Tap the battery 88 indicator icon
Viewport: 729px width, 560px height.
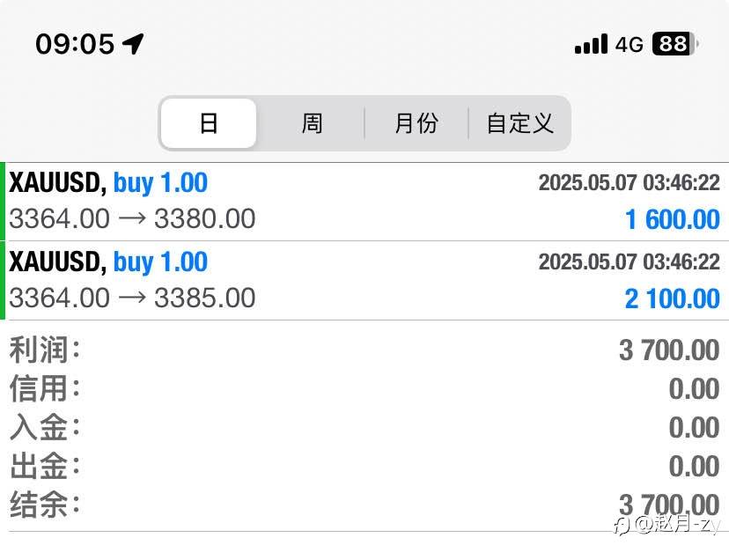675,44
